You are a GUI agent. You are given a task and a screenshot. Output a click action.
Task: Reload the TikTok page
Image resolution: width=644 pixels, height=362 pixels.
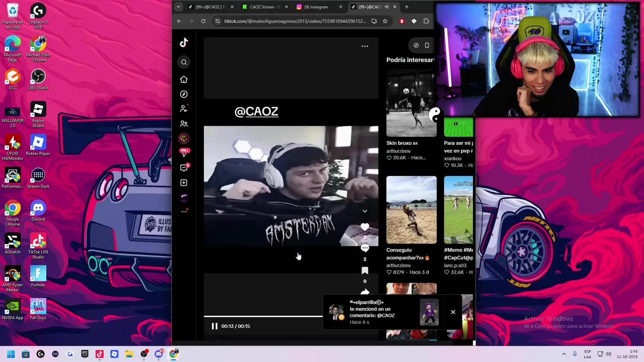point(203,21)
